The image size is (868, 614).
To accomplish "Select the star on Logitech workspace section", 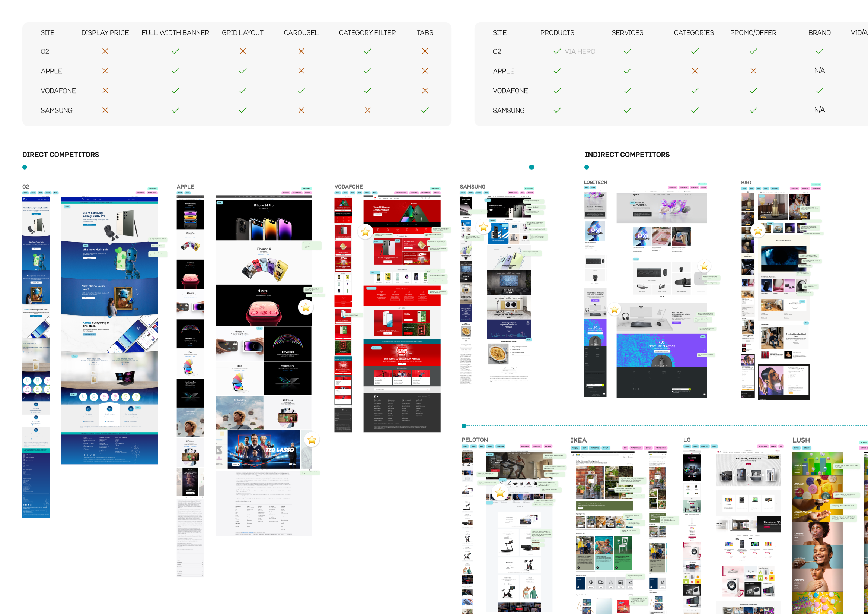I will 614,309.
